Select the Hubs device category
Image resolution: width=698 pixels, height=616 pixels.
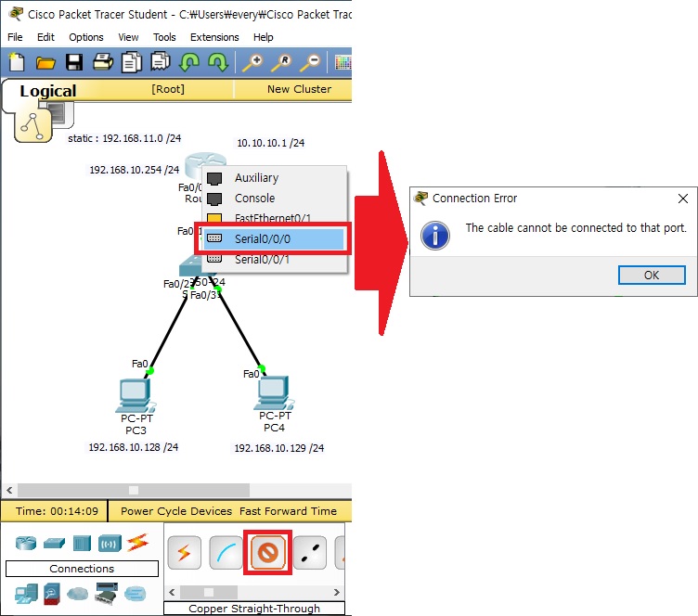pos(82,543)
